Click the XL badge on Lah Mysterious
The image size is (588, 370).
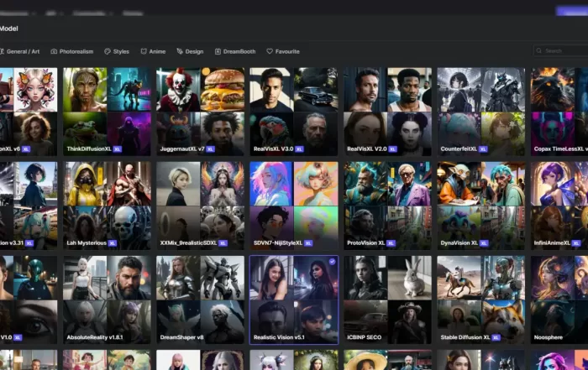112,243
